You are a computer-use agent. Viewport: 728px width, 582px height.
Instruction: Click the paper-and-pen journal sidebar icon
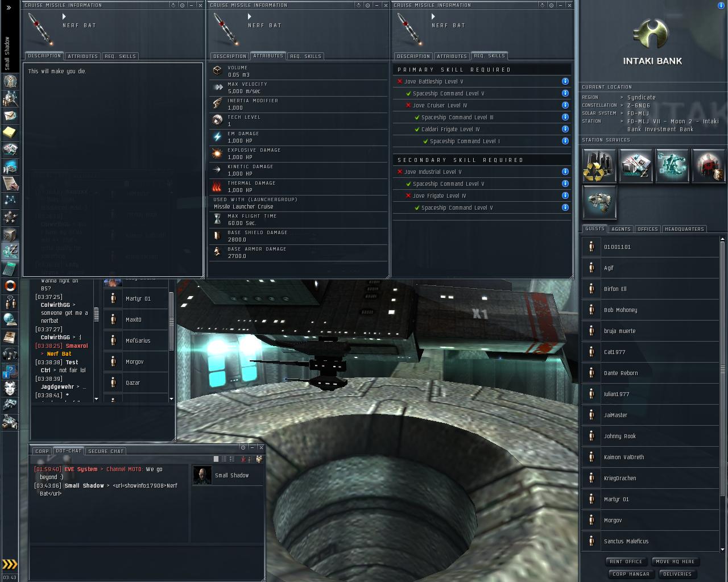pos(10,183)
